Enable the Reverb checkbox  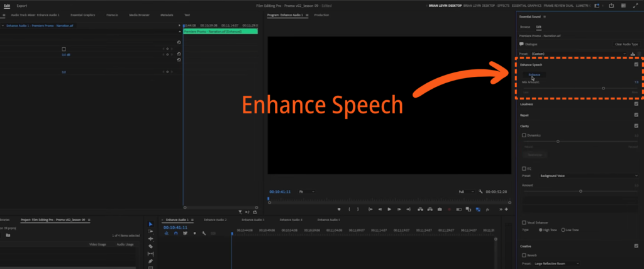(x=524, y=255)
